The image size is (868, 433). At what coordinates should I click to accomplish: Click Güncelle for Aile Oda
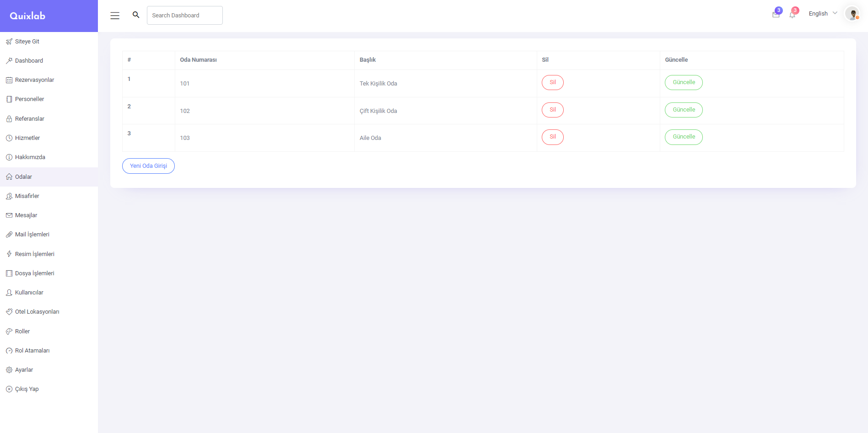coord(684,137)
